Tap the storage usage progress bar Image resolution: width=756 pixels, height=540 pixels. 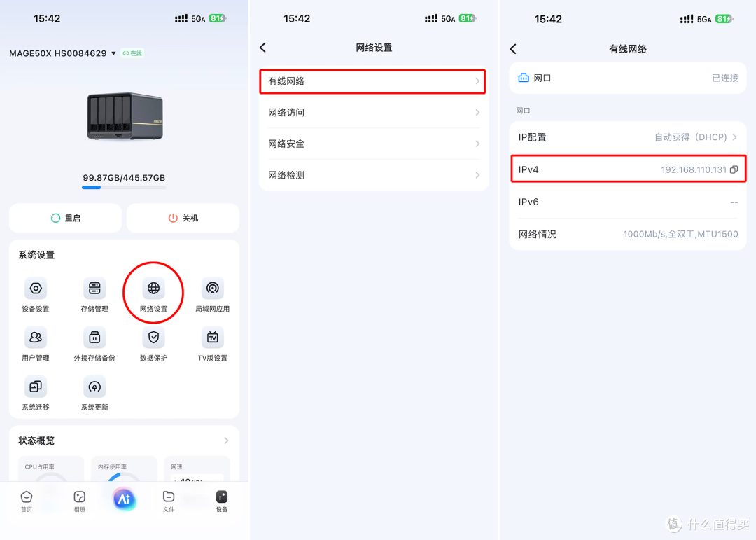point(125,187)
